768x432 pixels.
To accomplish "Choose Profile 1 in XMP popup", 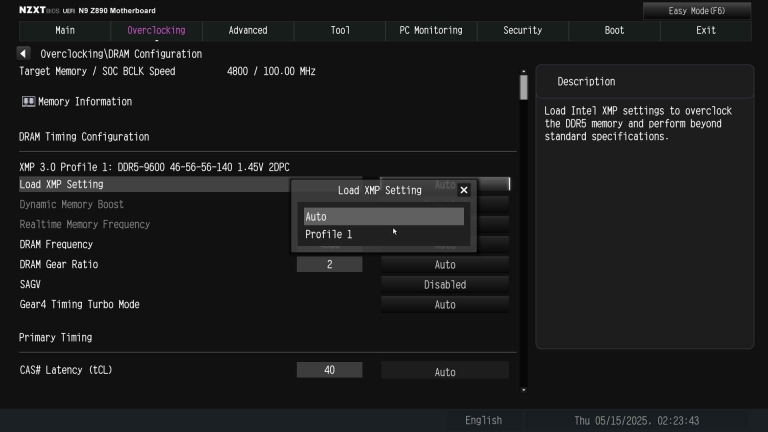I will point(384,234).
